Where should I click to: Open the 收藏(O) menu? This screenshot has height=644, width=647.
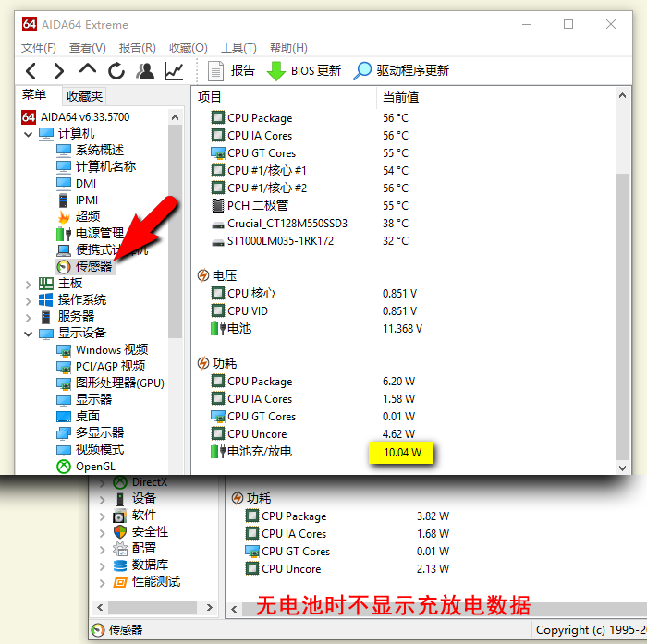tap(189, 48)
